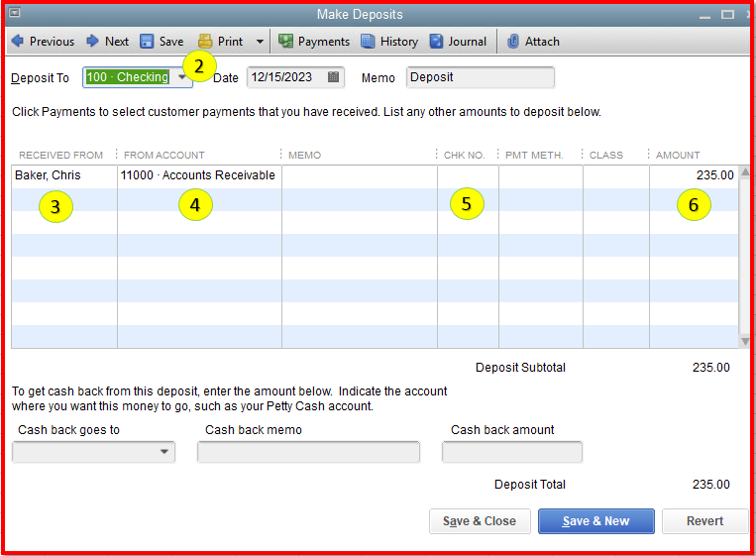Click the MEMO column header

305,156
